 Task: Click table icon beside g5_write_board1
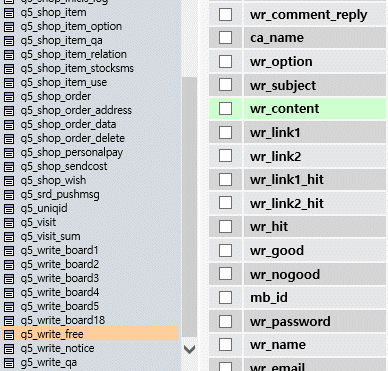(x=9, y=251)
